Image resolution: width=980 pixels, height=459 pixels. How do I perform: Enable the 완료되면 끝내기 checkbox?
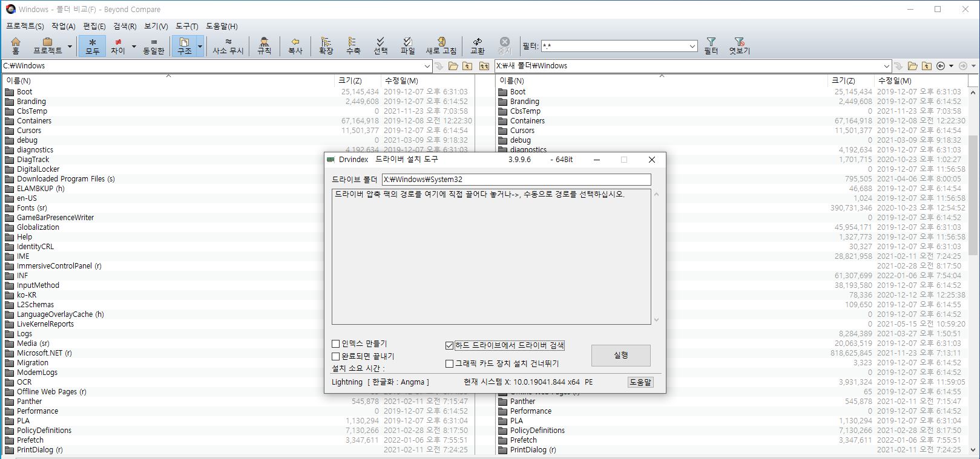coord(336,357)
